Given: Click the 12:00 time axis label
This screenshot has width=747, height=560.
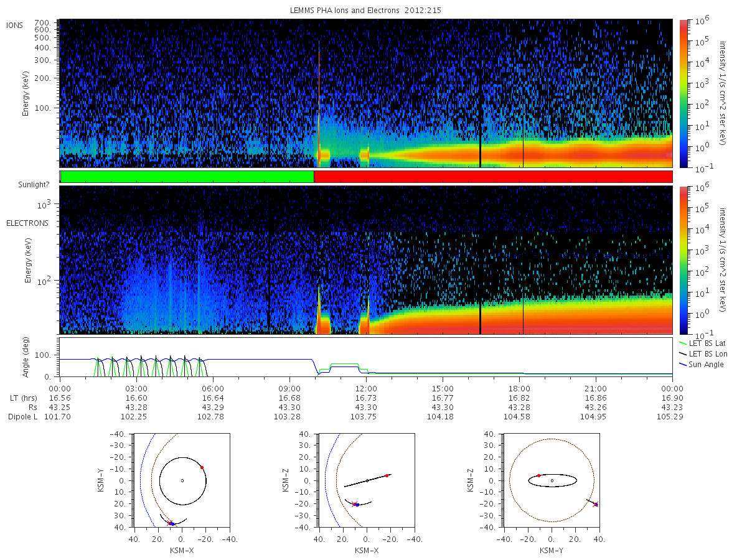Looking at the screenshot, I should [366, 387].
